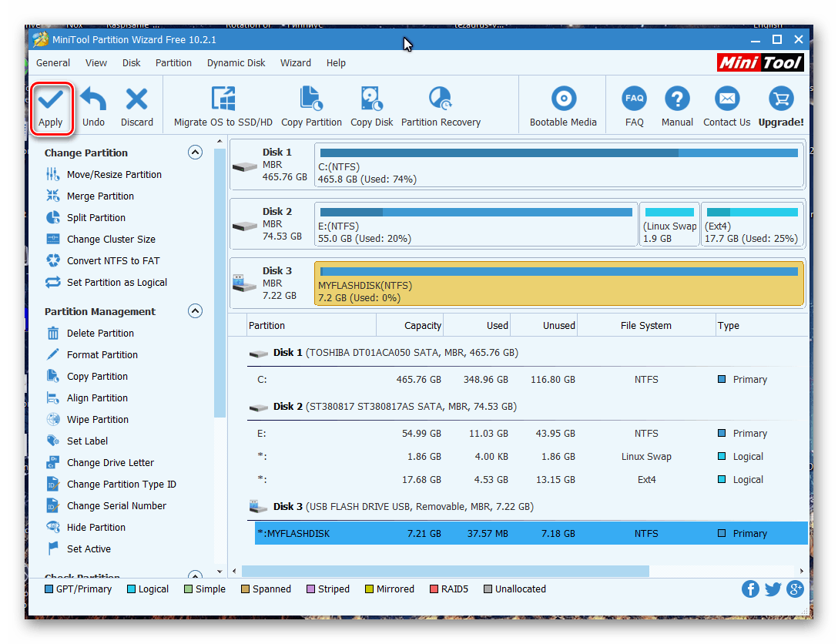Open the Dynamic Disk menu

point(236,63)
